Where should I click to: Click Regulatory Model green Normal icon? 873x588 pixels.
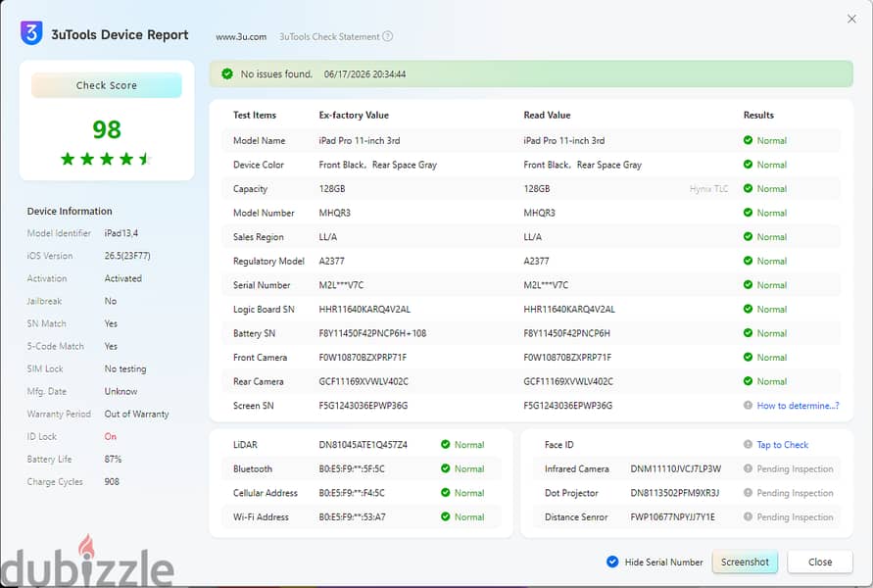click(x=749, y=261)
